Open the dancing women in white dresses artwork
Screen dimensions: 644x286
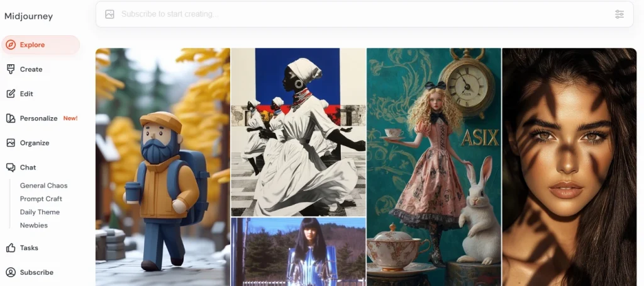(298, 132)
